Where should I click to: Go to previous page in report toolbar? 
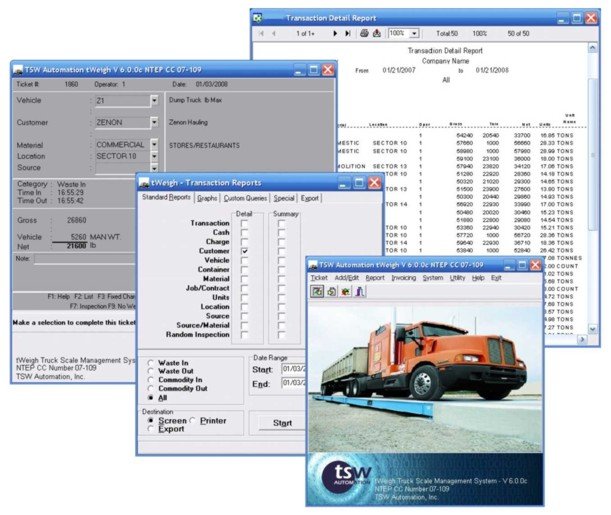[274, 34]
